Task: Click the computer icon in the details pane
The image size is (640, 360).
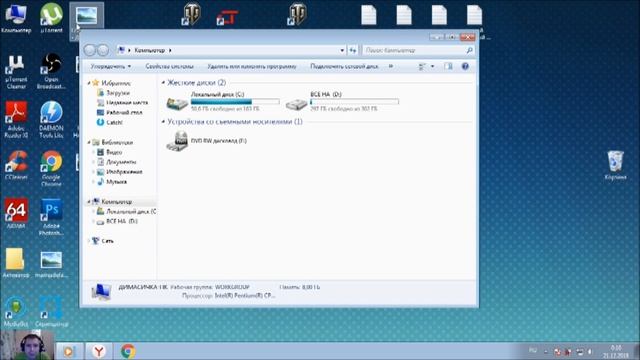Action: [101, 292]
